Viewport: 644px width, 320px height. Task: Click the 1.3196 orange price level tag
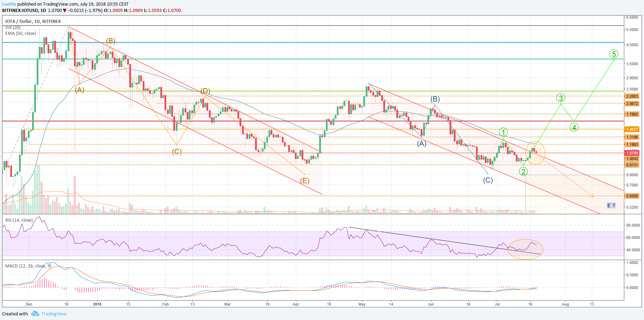632,137
